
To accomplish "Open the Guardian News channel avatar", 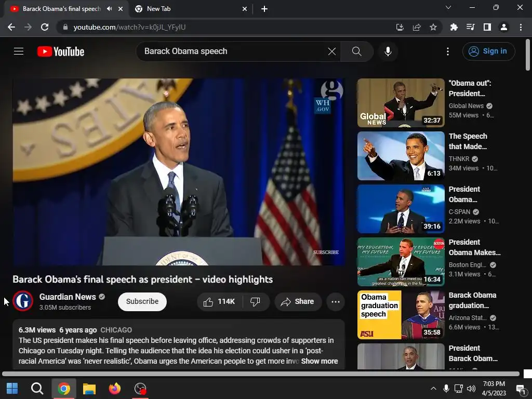I will 23,301.
